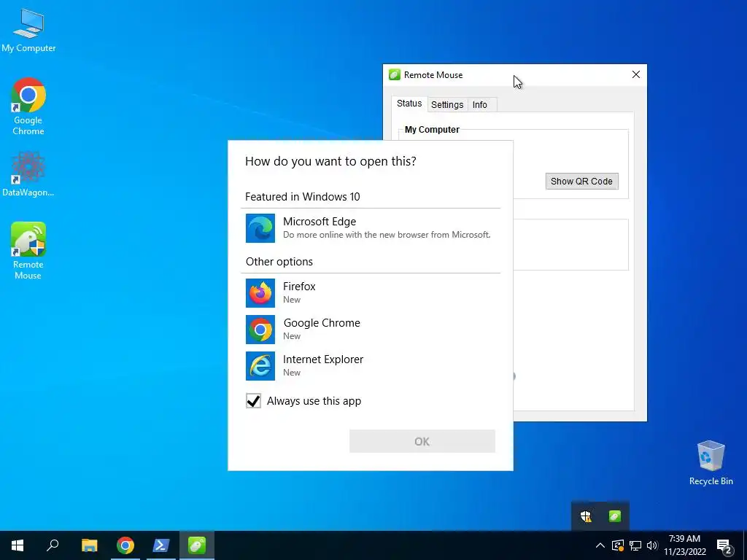Click the taskbar clock showing 7:39 AM
Screen dimensions: 747x560
(x=684, y=545)
